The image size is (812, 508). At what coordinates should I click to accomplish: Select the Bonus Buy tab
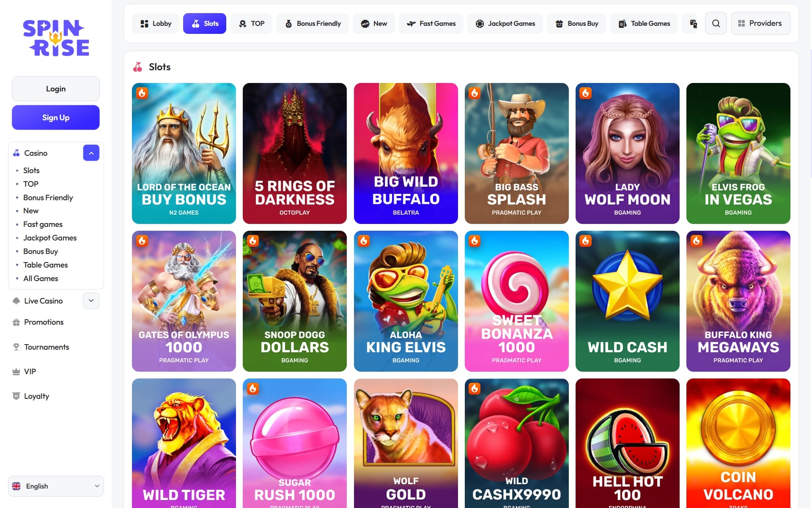[576, 24]
